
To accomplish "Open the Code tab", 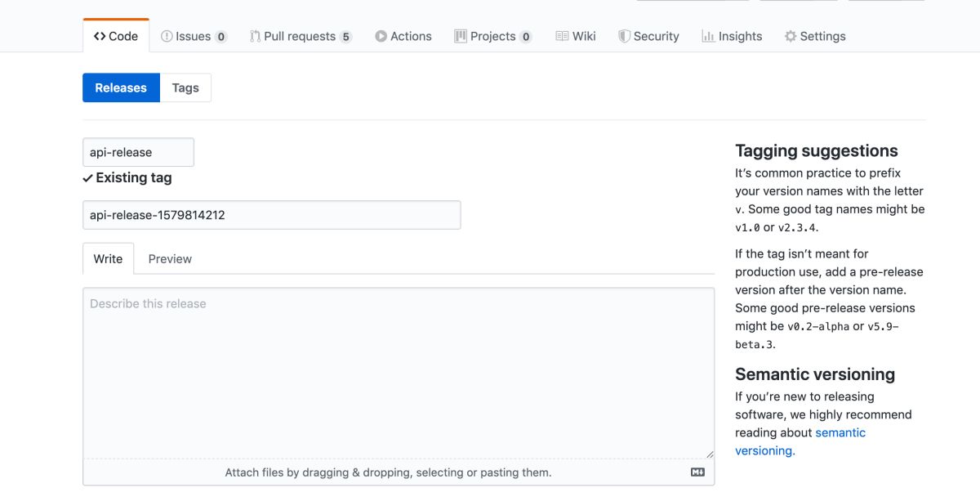I will click(x=116, y=36).
